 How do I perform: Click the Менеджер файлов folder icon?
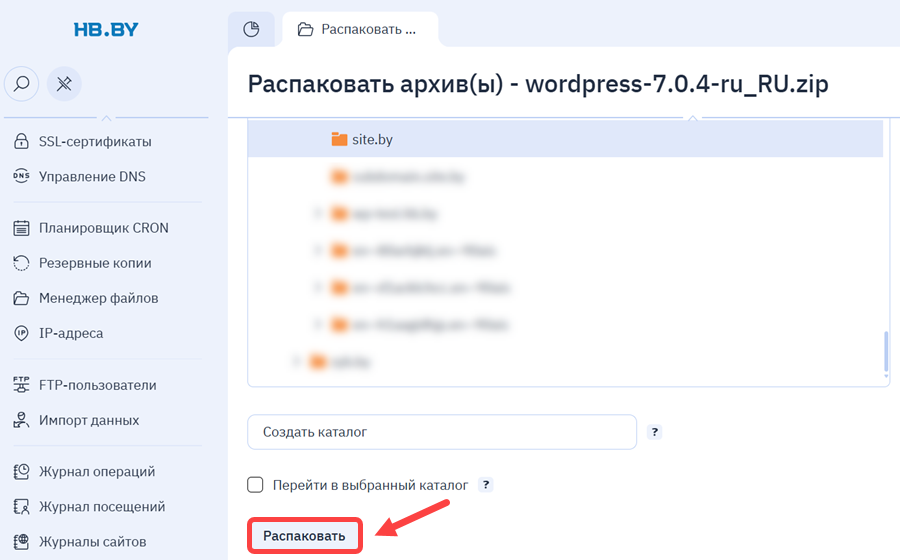click(21, 298)
